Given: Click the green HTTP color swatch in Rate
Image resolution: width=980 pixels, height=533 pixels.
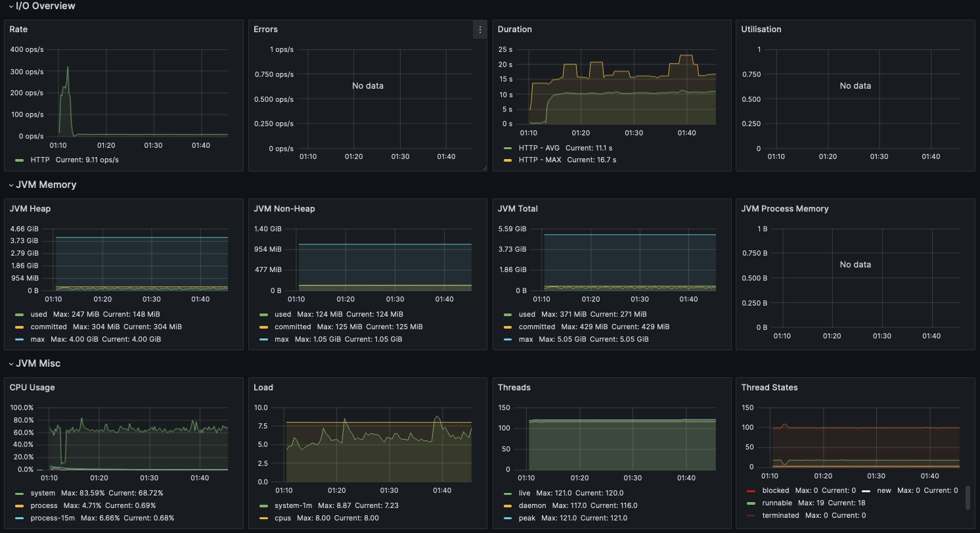Looking at the screenshot, I should (19, 160).
